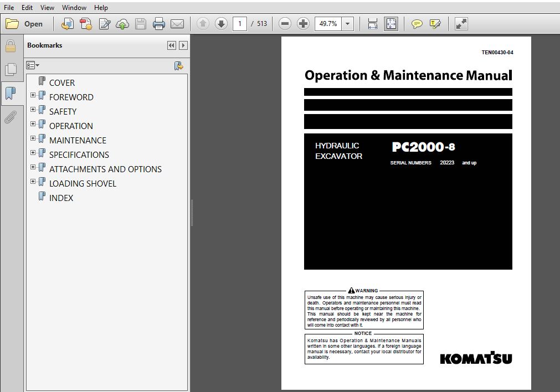
Task: Click the page number input field
Action: click(x=240, y=24)
